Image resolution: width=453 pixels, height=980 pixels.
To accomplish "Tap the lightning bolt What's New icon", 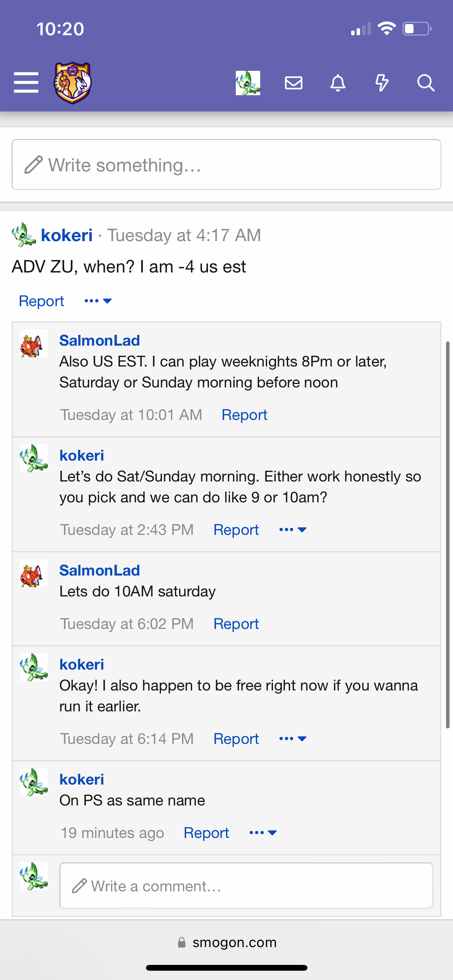I will point(382,82).
